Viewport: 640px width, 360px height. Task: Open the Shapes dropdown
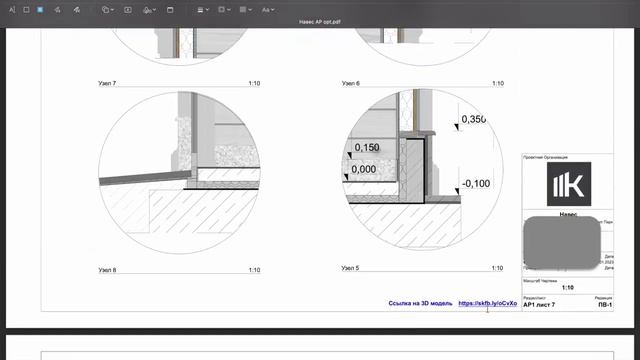coord(108,10)
